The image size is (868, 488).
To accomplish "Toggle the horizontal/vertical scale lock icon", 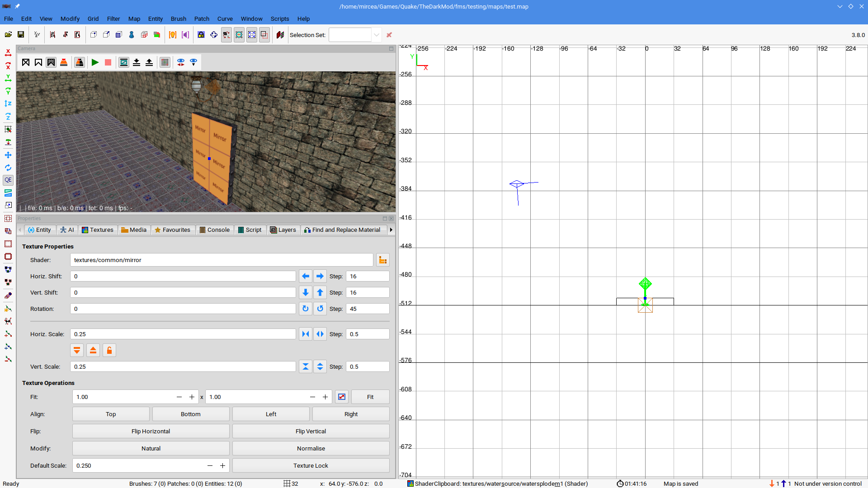I will pos(109,350).
